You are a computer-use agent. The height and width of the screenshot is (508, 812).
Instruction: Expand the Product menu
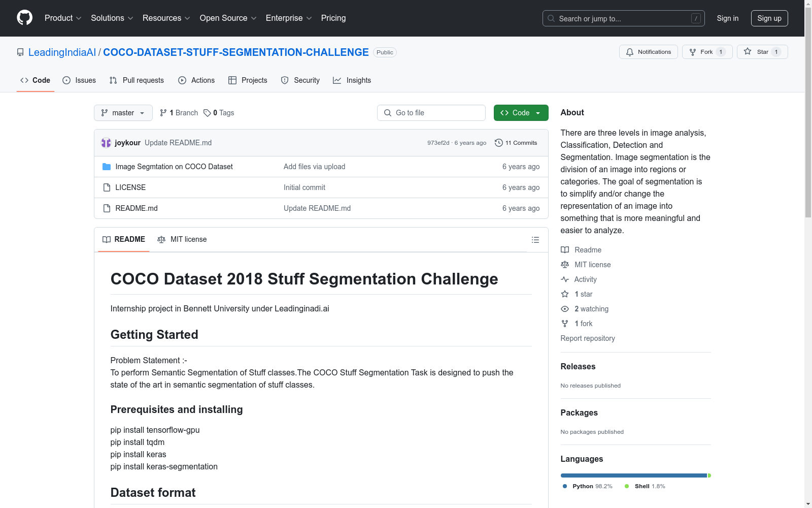point(63,18)
